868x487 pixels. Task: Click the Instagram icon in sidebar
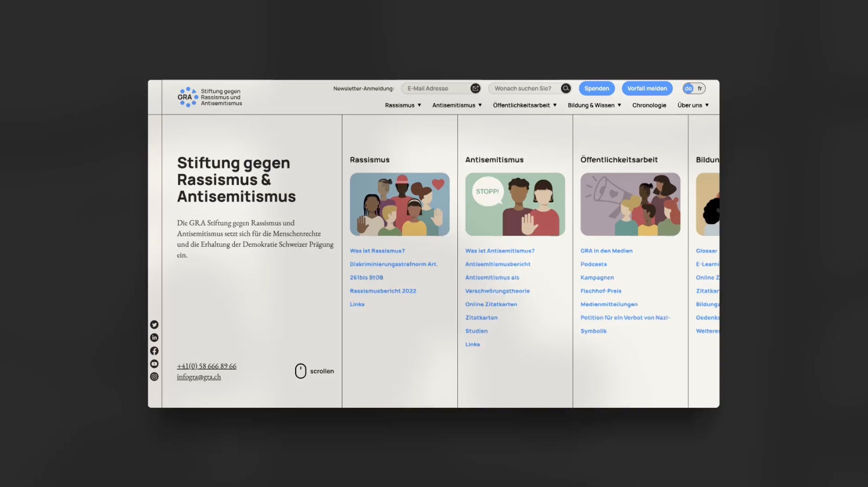tap(154, 377)
